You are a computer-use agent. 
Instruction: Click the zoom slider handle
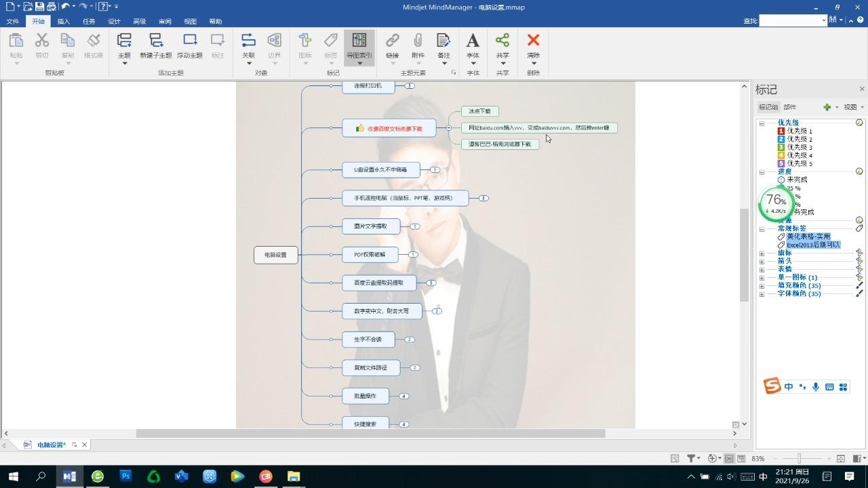point(800,459)
